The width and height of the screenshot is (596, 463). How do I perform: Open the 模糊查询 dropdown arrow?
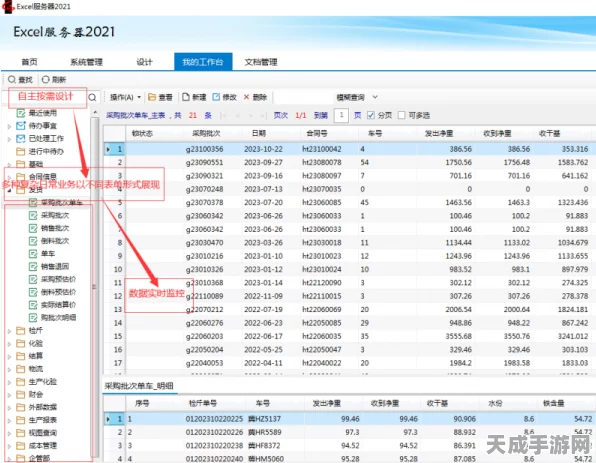tap(375, 97)
